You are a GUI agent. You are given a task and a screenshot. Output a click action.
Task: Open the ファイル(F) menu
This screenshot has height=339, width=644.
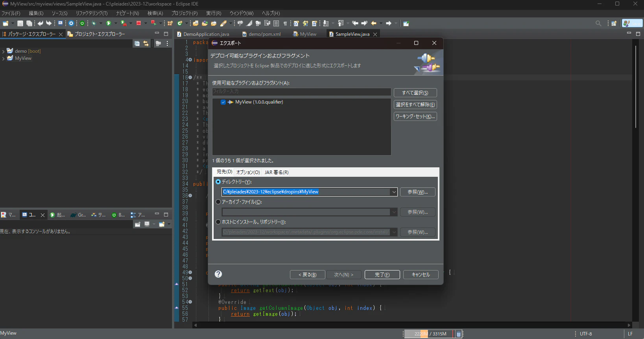(11, 13)
